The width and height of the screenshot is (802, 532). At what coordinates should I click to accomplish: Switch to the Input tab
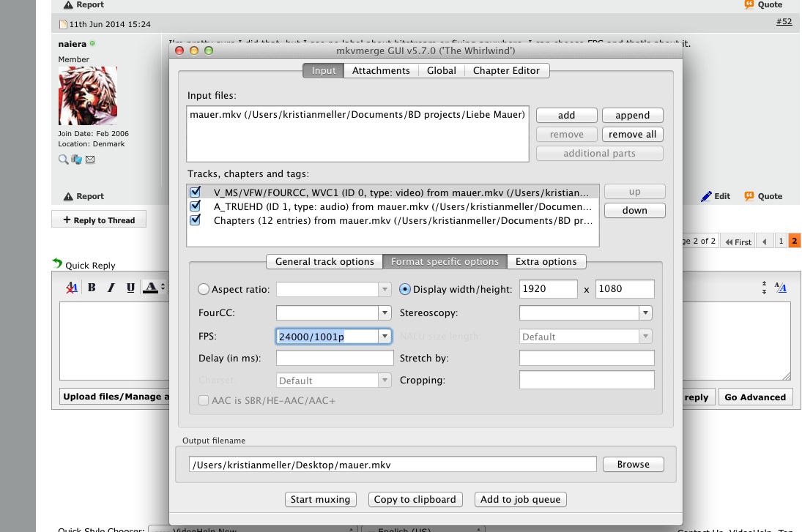[324, 70]
